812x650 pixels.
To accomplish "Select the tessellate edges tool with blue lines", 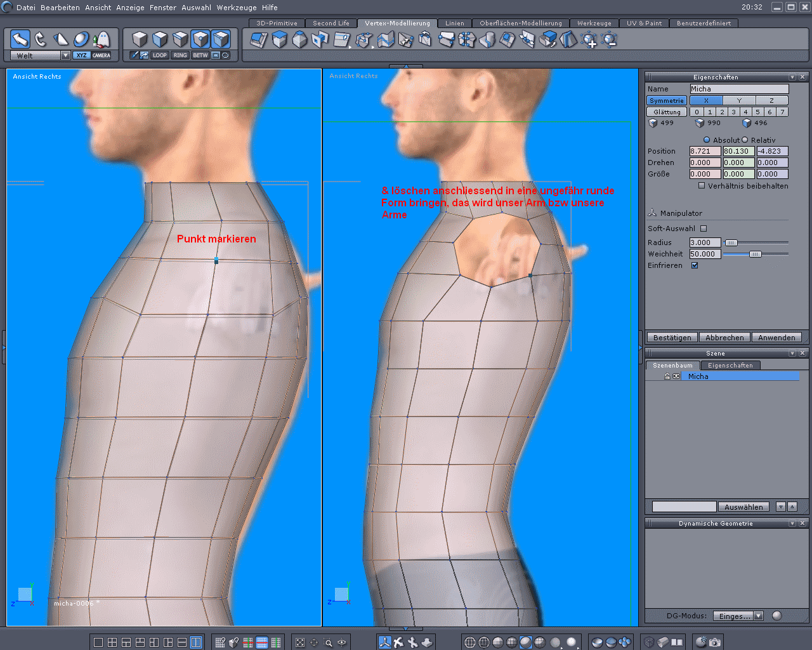I will pos(386,40).
